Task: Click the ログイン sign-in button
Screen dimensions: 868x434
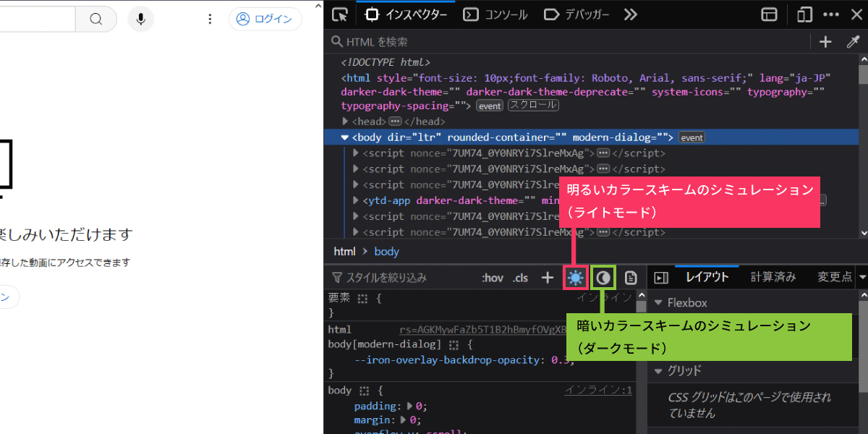Action: [265, 19]
